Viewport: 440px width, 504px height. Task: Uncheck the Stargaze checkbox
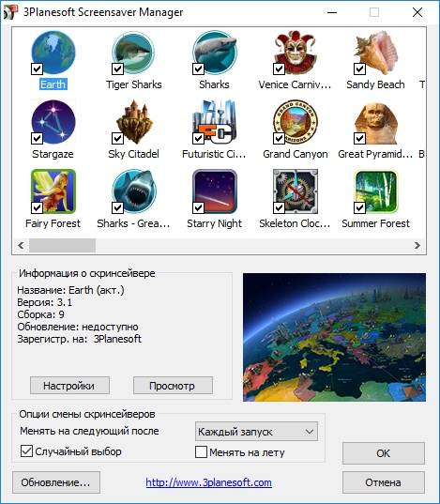pos(37,138)
